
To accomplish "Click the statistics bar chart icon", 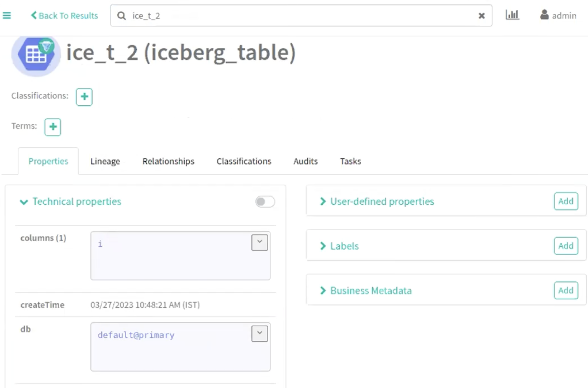I will point(512,15).
